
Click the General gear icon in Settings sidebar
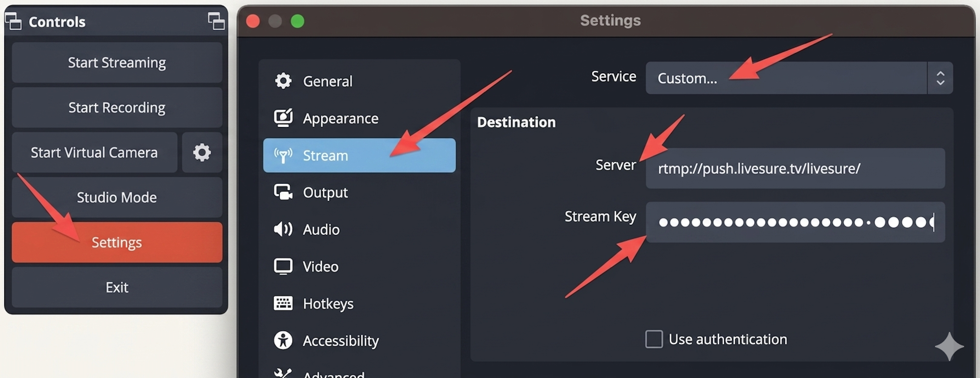coord(283,81)
